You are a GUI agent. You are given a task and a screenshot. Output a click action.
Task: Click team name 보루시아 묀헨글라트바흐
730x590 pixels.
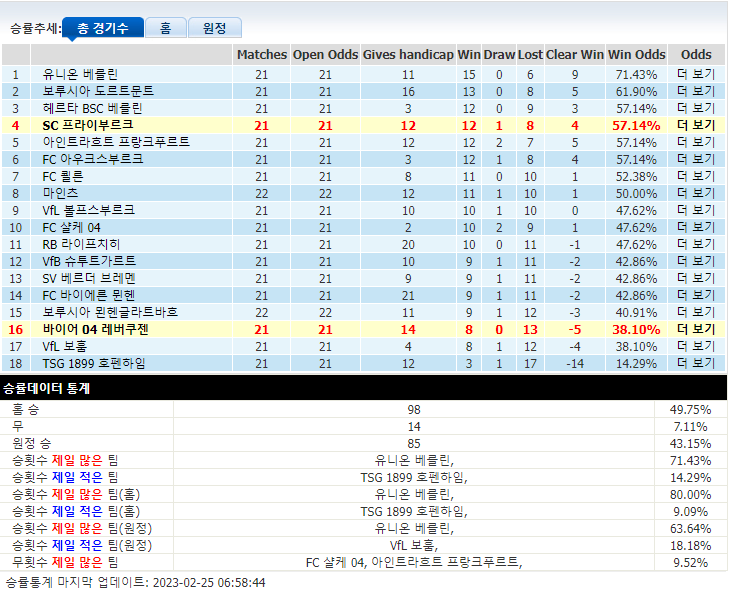pos(110,312)
